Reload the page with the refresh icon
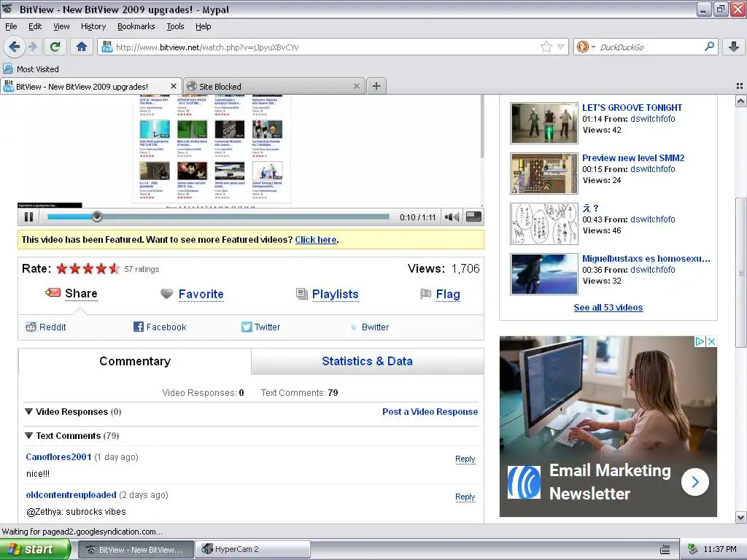The width and height of the screenshot is (747, 560). coord(55,47)
